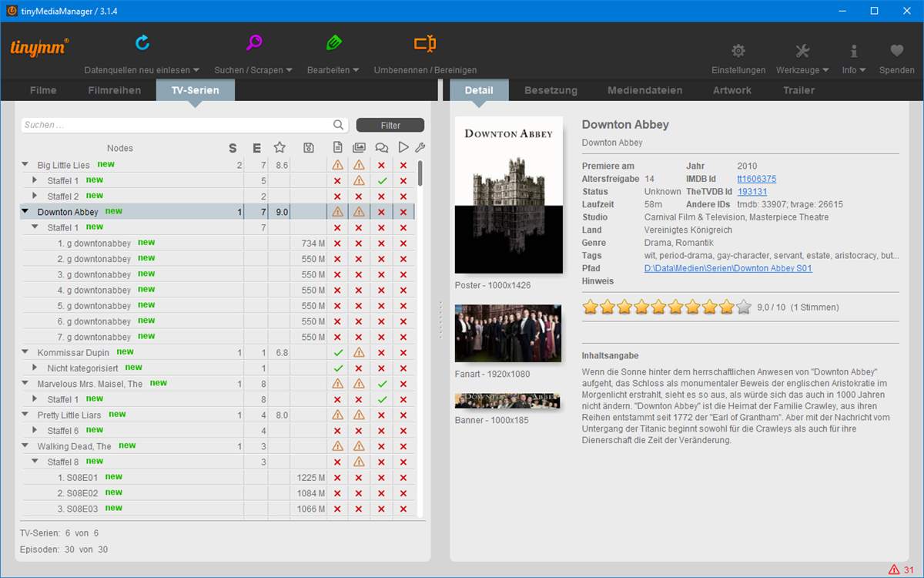Expand Staffel 6 of Pretty Little Liars
Viewport: 924px width, 578px height.
35,431
